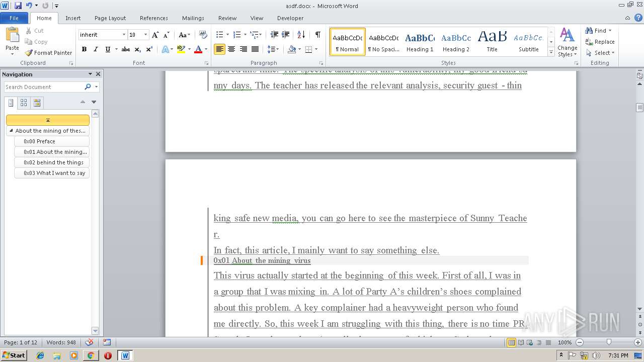The width and height of the screenshot is (644, 362).
Task: Open the File tab
Action: pyautogui.click(x=14, y=18)
